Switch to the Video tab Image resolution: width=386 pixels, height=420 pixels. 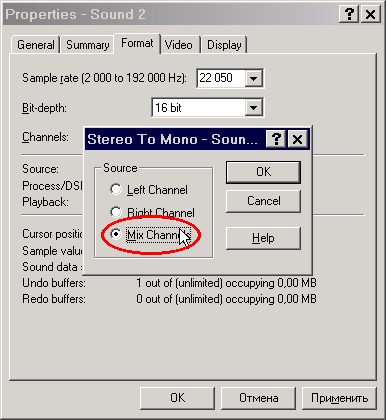[x=179, y=45]
